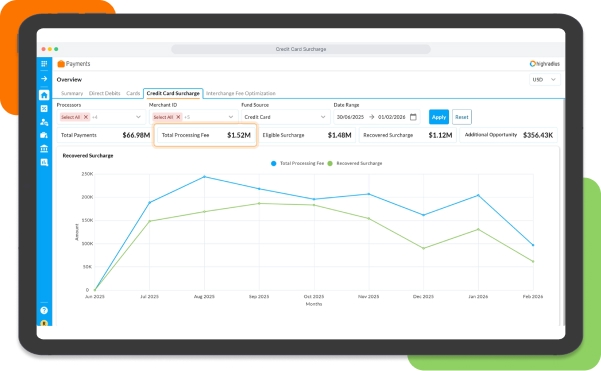Open Interchange Fee Optimization tab
The width and height of the screenshot is (601, 371).
click(x=241, y=93)
